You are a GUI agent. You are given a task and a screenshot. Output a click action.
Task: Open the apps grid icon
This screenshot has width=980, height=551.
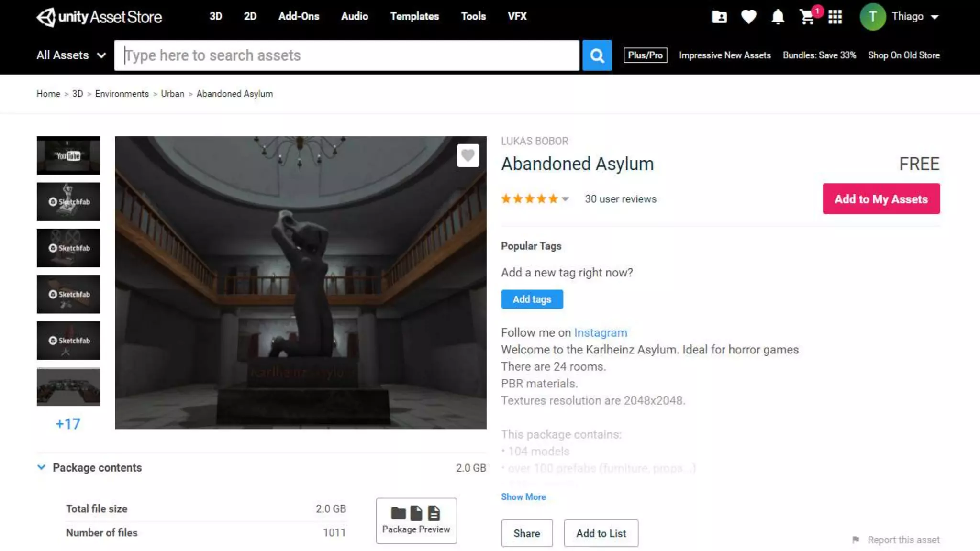835,17
